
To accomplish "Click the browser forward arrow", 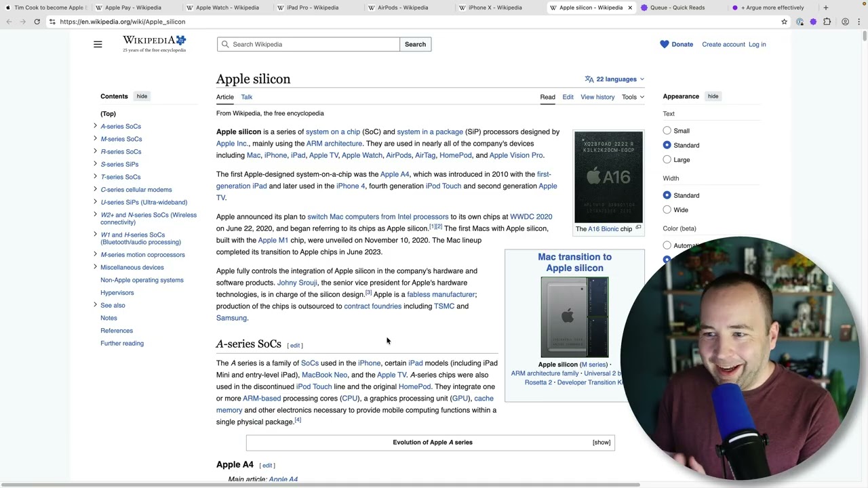I will tap(23, 22).
